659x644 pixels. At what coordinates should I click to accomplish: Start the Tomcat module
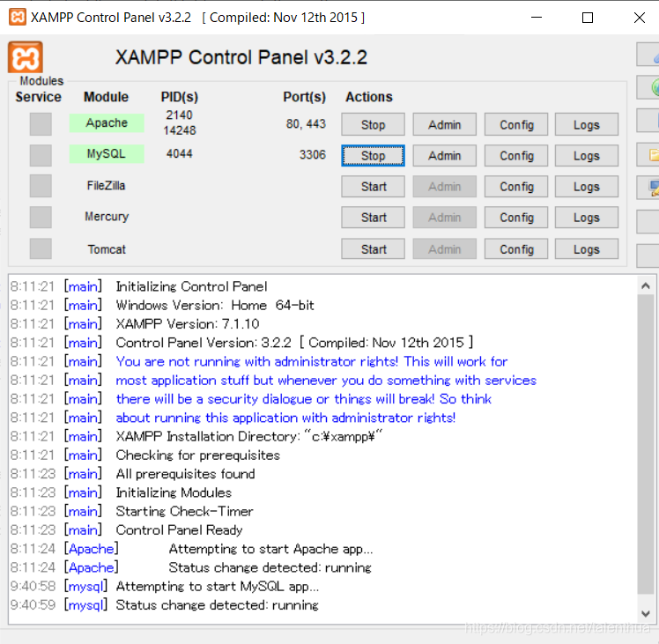(x=374, y=248)
